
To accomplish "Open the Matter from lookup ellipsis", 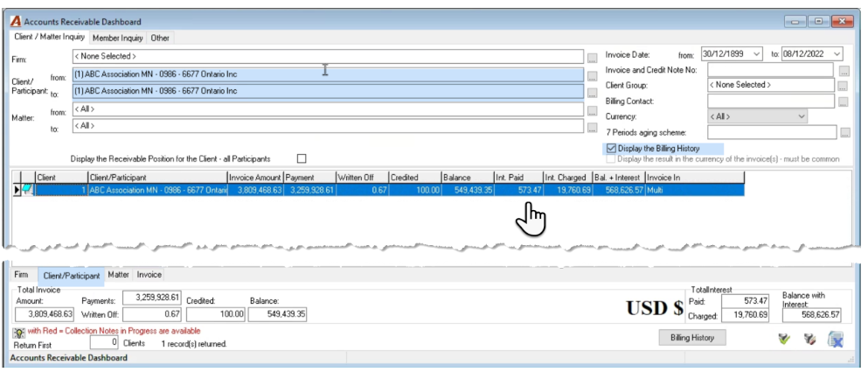I will (592, 110).
